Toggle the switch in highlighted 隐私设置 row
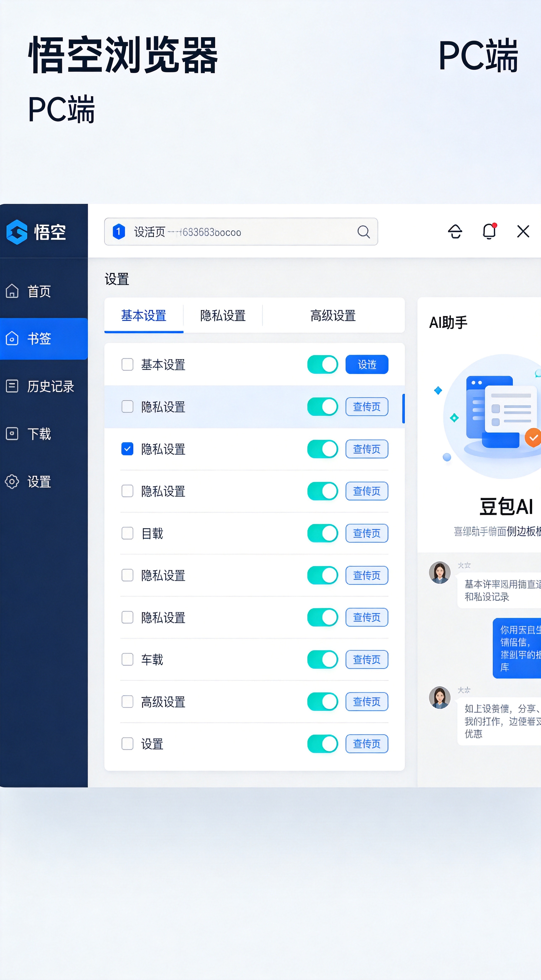 pyautogui.click(x=323, y=407)
